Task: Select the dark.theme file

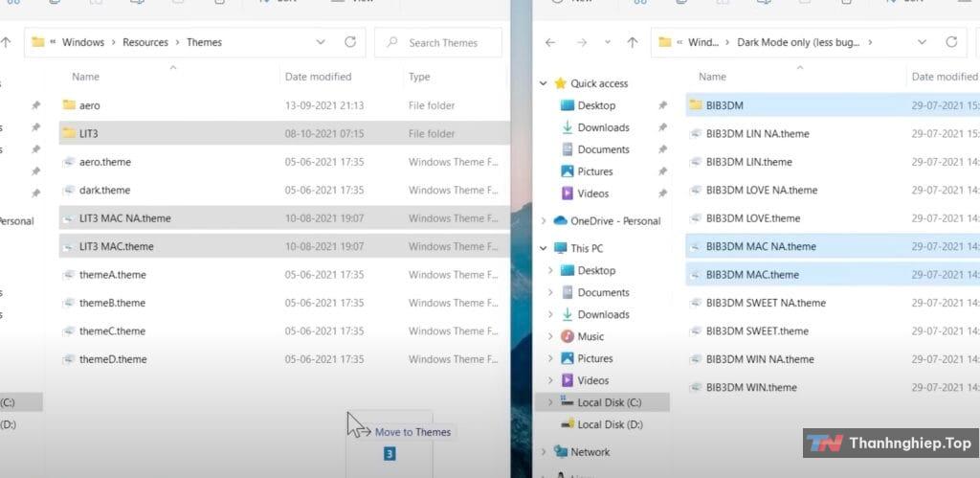Action: coord(104,190)
